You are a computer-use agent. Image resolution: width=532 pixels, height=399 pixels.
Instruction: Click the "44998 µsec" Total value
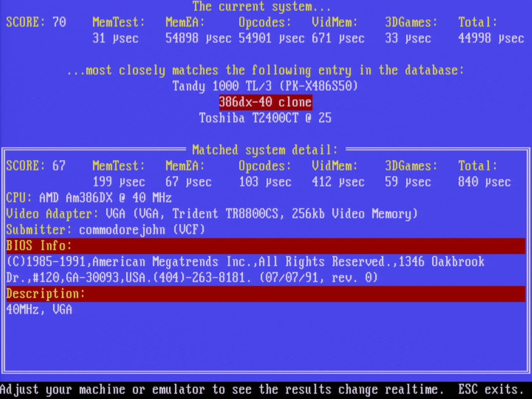pyautogui.click(x=491, y=38)
